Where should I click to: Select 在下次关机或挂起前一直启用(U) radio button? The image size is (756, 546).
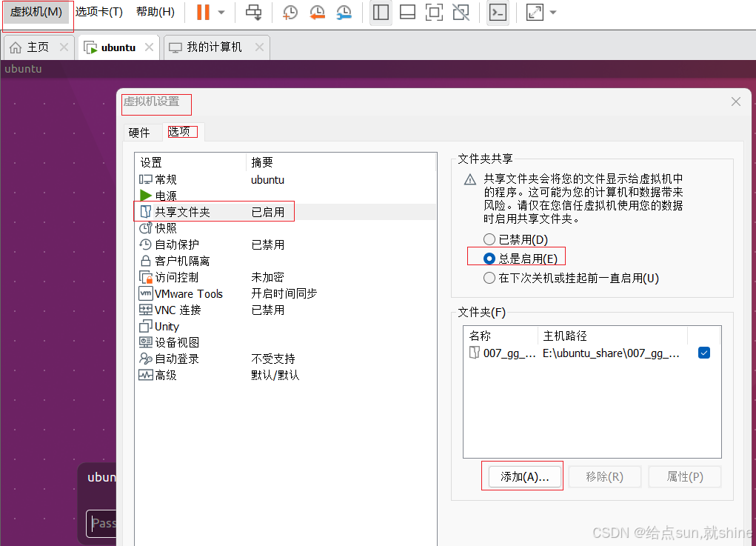click(489, 278)
